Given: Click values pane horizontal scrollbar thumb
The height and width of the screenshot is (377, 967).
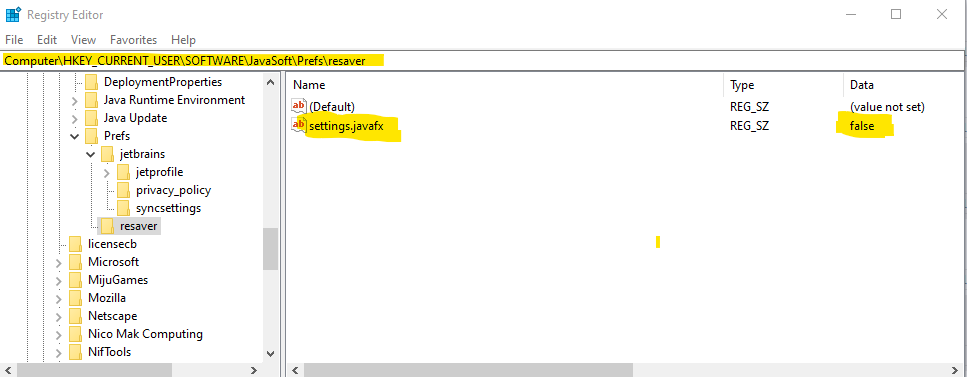Looking at the screenshot, I should [468, 370].
